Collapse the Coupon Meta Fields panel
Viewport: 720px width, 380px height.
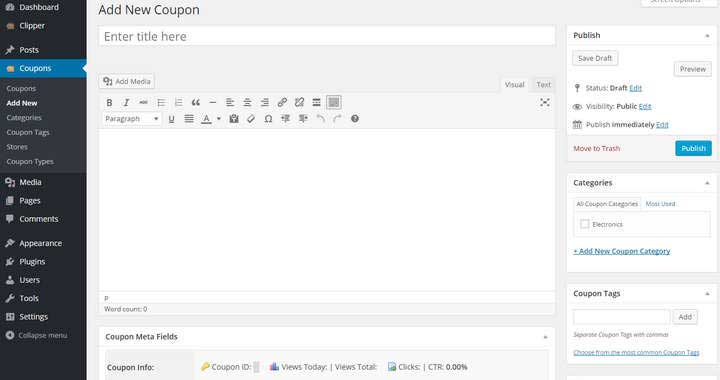pos(546,337)
